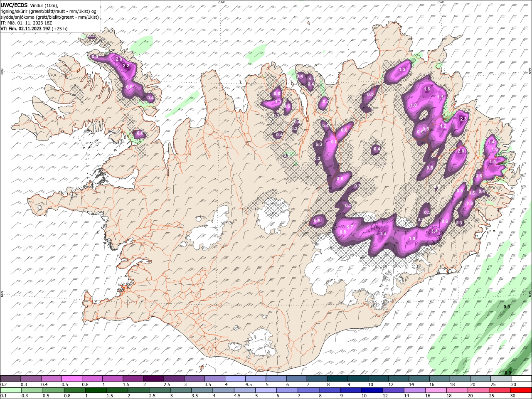Viewport: 532px width, 399px height.
Task: Click the rain legend swatch labeled 7
Action: [x=308, y=390]
